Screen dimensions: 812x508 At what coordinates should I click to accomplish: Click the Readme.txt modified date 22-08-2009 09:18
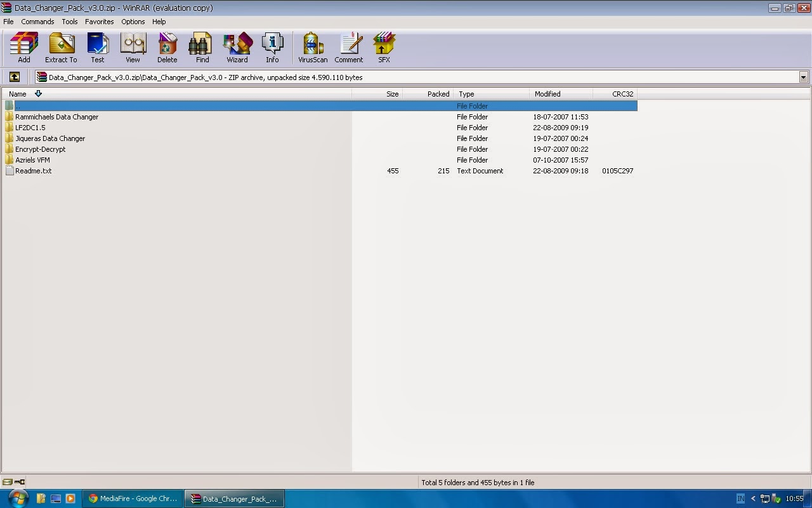click(561, 171)
